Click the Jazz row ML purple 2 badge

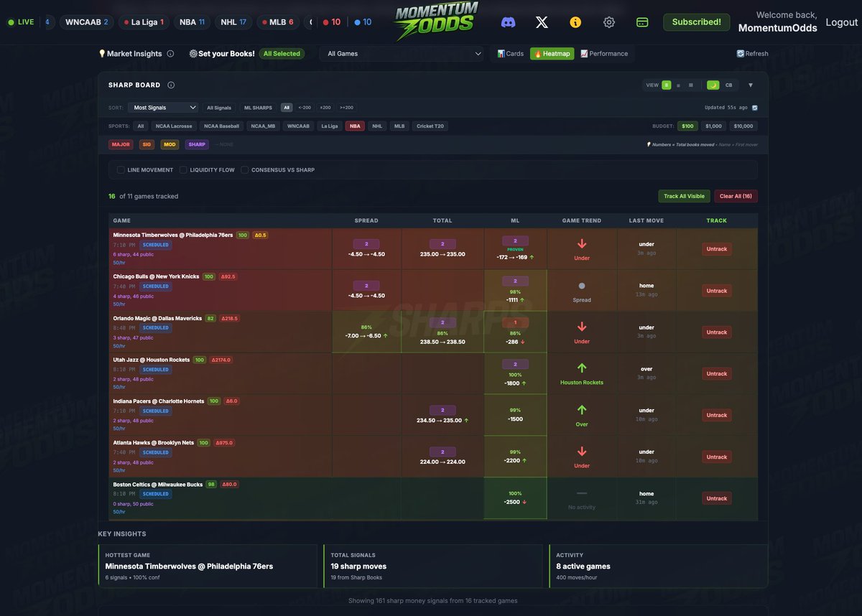click(515, 365)
